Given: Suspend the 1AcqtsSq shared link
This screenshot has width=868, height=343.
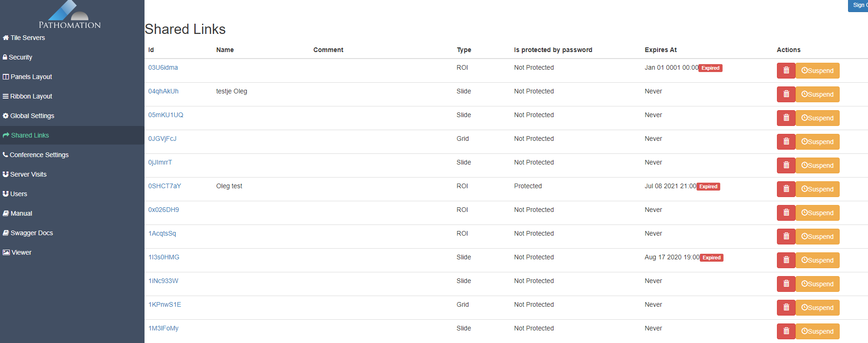Looking at the screenshot, I should coord(817,237).
